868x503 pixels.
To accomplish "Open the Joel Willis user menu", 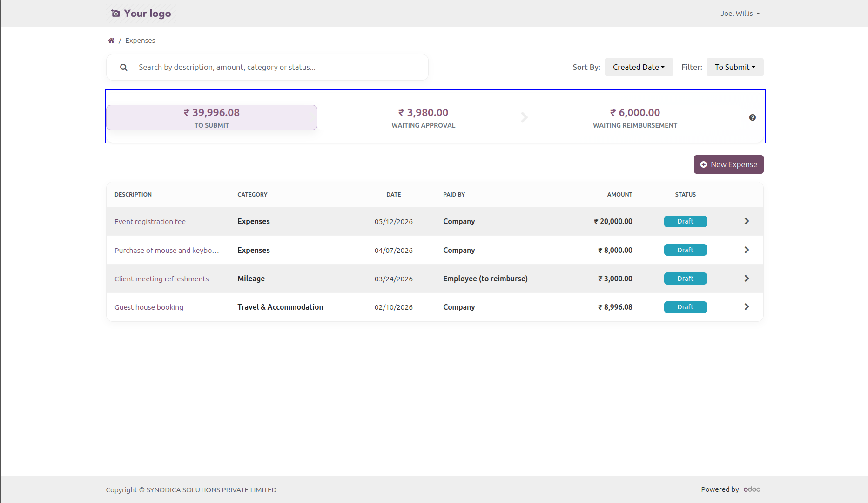I will click(x=740, y=14).
